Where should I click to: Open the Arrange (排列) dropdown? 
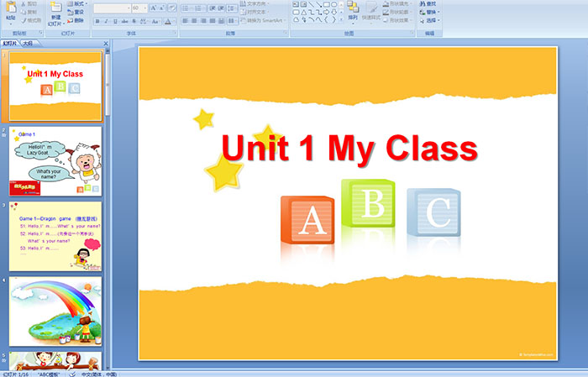(353, 11)
